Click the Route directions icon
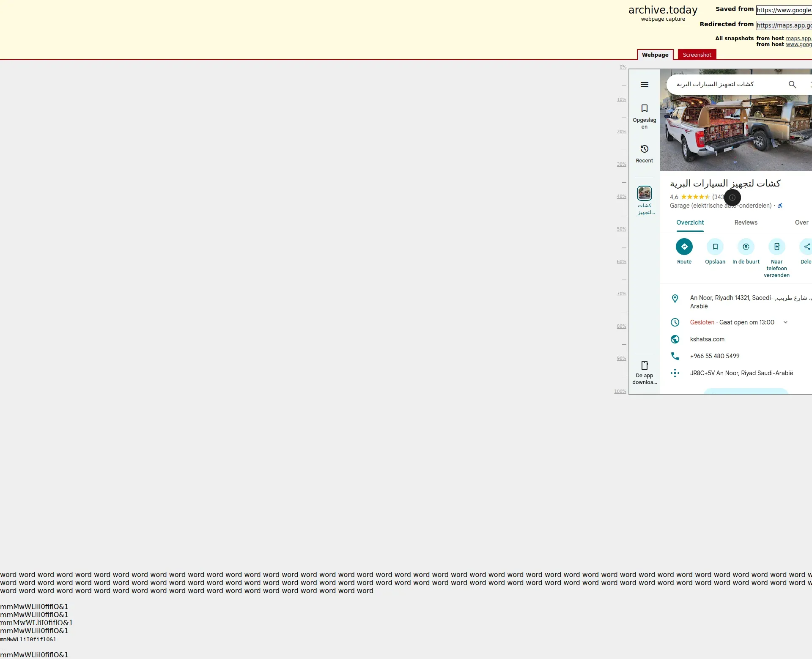 tap(684, 247)
